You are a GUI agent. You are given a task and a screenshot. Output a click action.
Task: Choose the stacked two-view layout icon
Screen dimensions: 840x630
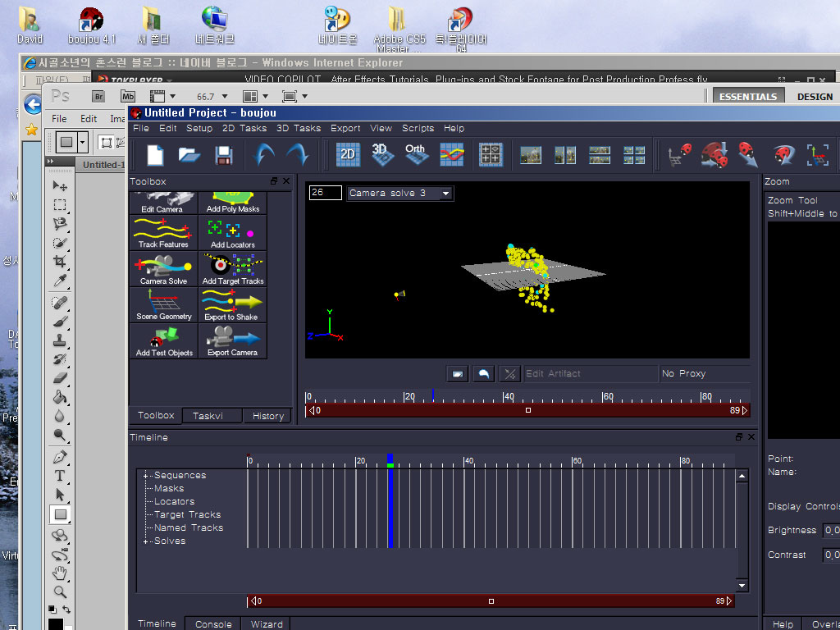click(600, 155)
